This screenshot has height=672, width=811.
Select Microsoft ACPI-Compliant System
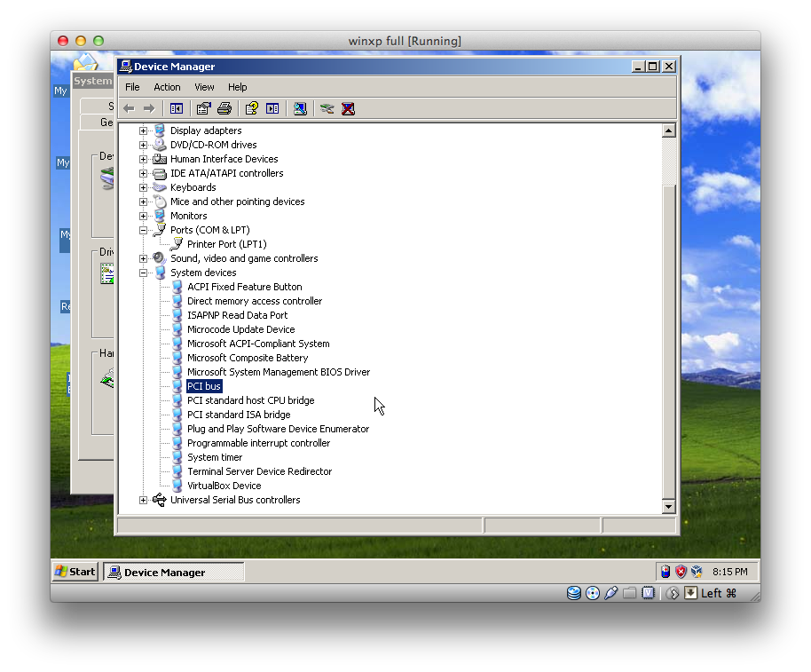258,344
